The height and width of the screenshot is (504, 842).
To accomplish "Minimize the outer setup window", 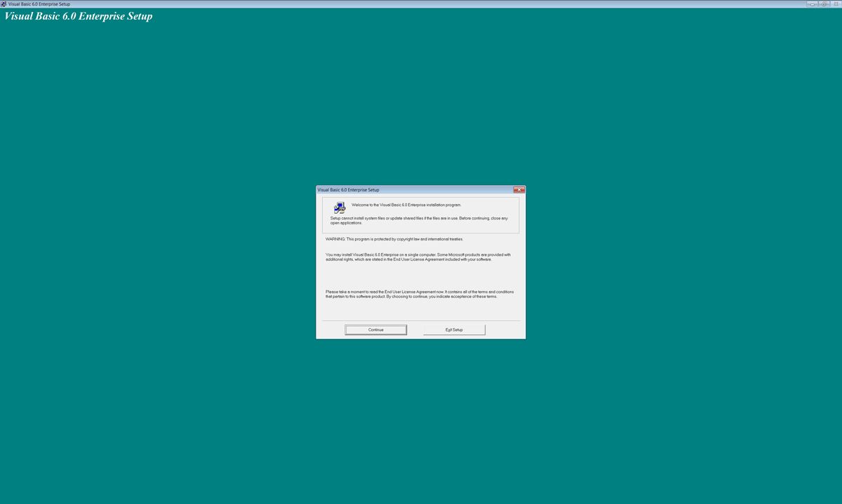I will click(813, 4).
